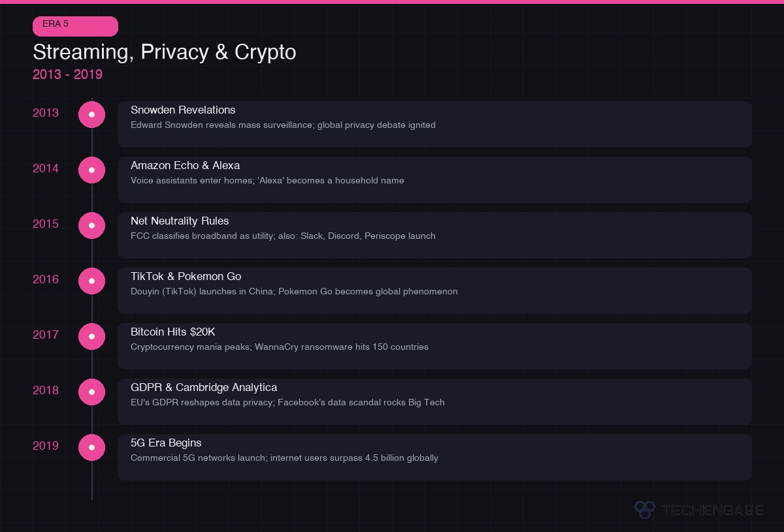Click the TECHENGAGE watermark text
The width and height of the screenshot is (784, 532).
[712, 510]
